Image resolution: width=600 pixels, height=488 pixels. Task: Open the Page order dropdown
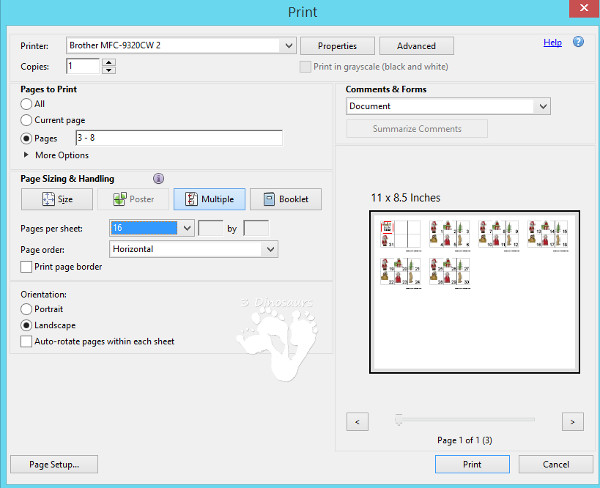click(269, 249)
